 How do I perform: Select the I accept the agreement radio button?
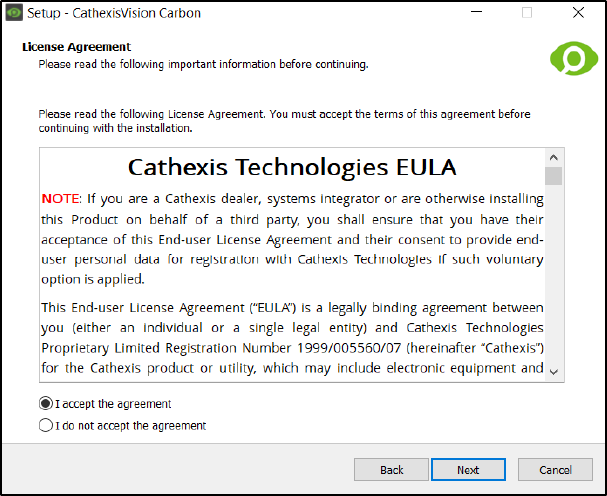(x=46, y=403)
